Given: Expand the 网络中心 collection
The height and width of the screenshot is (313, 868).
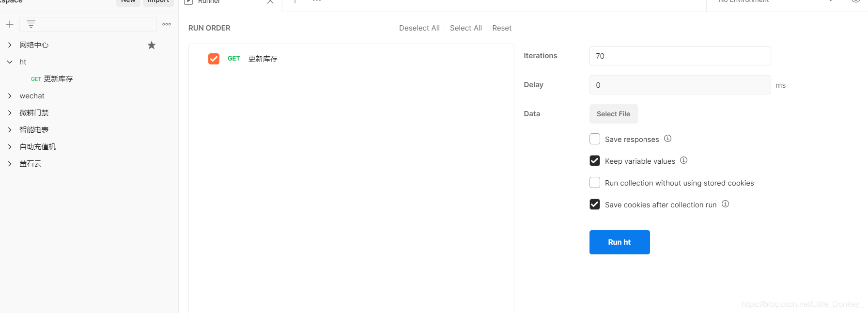Looking at the screenshot, I should 10,45.
